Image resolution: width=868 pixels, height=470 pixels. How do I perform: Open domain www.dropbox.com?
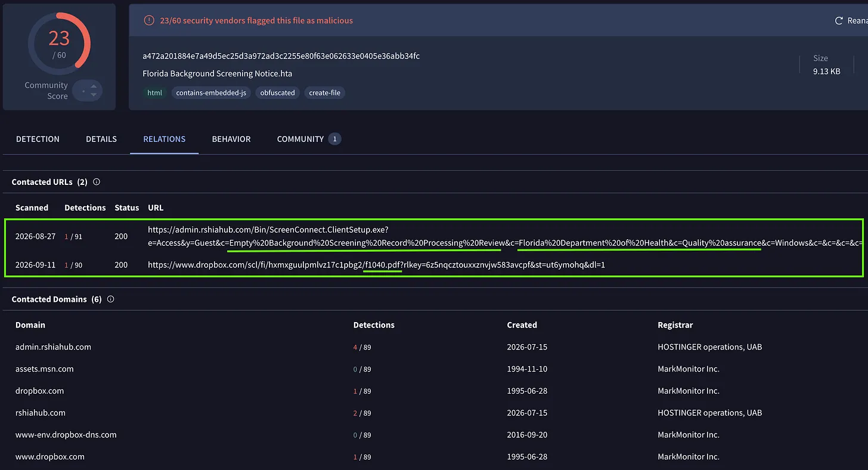coord(50,457)
